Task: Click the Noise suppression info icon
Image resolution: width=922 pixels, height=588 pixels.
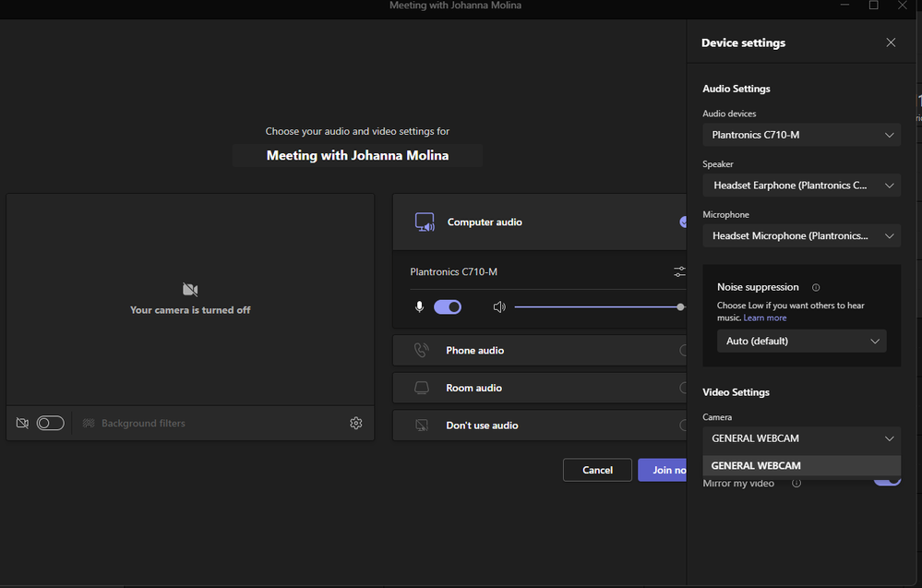Action: pyautogui.click(x=816, y=287)
